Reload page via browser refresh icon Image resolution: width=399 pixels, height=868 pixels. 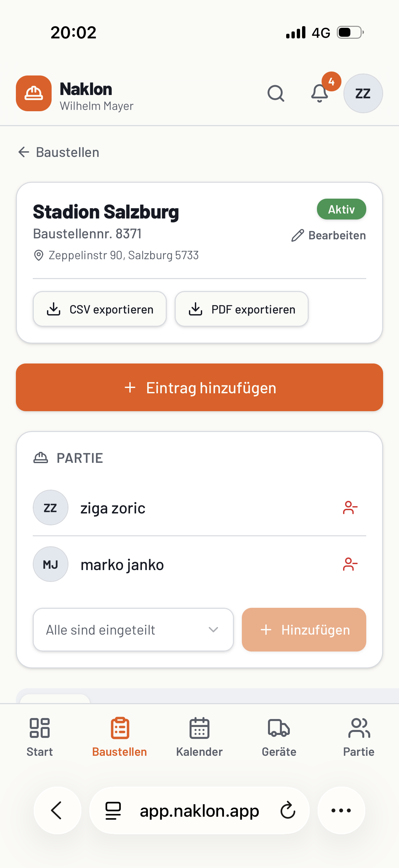click(x=288, y=810)
